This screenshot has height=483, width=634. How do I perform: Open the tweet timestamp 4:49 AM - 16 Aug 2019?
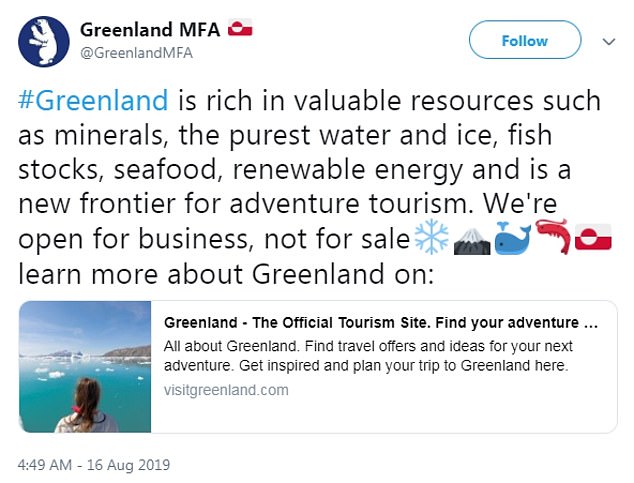(x=94, y=465)
